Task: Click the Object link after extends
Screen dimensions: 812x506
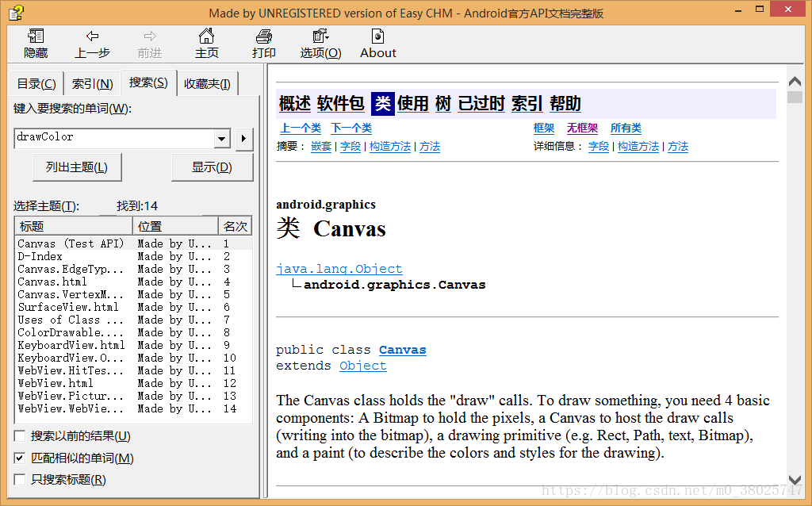Action: 363,366
